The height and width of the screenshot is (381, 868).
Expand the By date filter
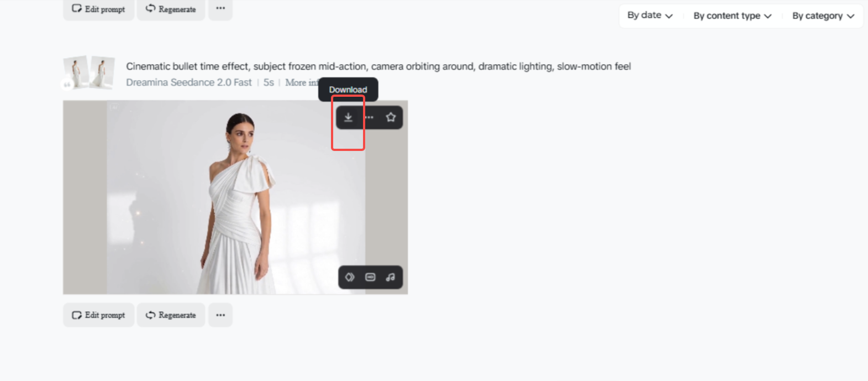pos(650,15)
